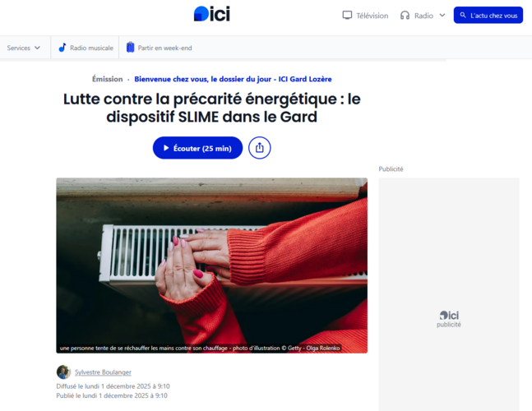Screen dimensions: 532x411
Task: Click the ici logo in the header
Action: [211, 14]
